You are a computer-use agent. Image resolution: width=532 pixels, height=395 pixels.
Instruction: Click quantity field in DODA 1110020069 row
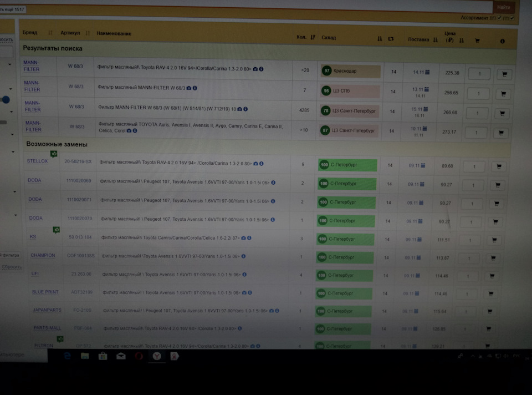(x=473, y=185)
